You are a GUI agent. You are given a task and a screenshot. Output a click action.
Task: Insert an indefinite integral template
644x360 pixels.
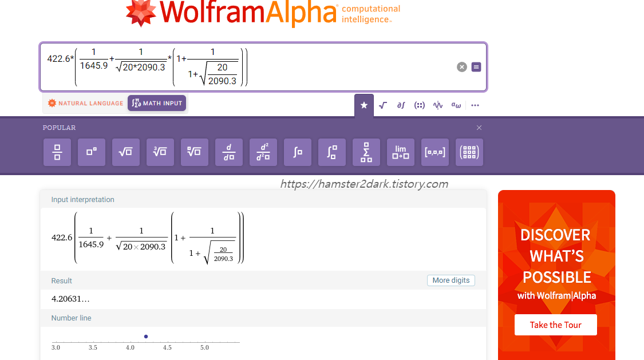click(x=298, y=152)
